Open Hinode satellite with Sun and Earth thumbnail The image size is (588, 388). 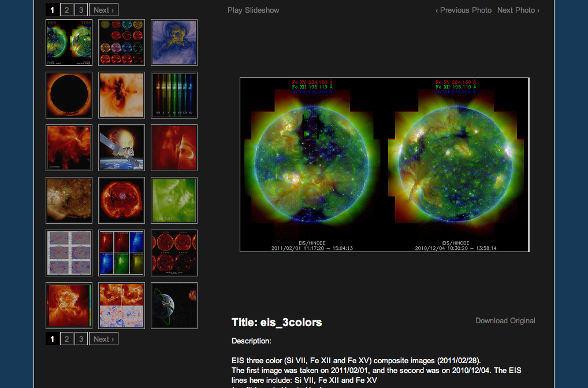(121, 148)
